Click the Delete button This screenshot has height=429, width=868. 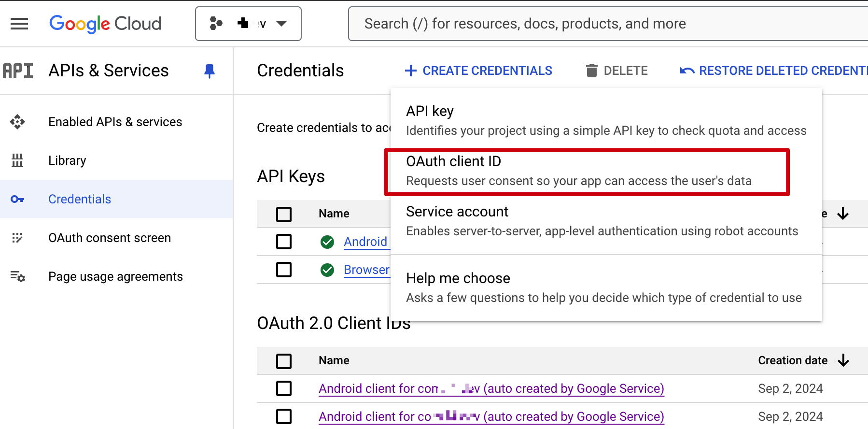click(616, 71)
